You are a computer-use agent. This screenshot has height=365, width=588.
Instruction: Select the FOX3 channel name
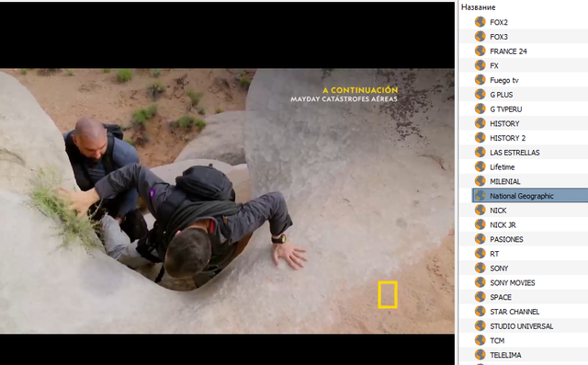(499, 37)
